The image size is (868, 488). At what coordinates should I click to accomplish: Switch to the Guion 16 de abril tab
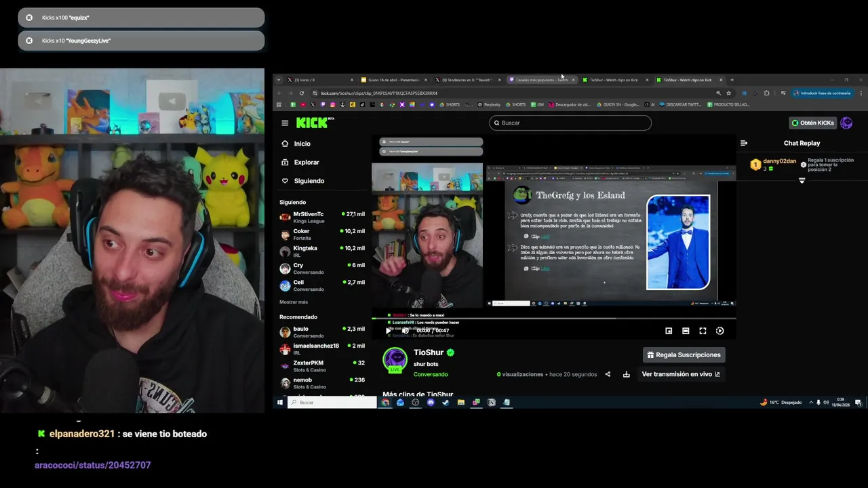coord(393,80)
